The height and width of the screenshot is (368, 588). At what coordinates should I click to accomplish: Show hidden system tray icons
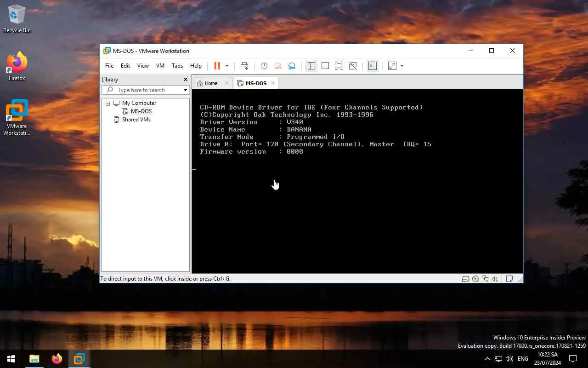(487, 359)
